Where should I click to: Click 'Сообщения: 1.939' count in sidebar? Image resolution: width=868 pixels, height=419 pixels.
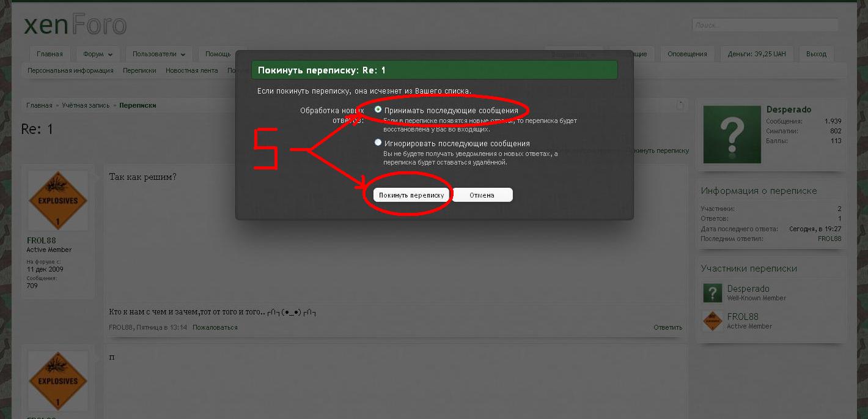tap(804, 122)
